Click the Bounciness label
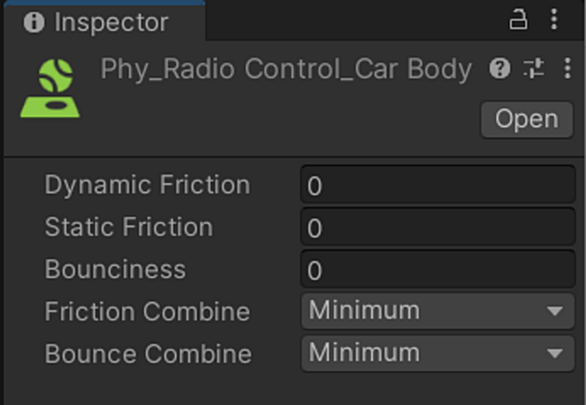 tap(115, 269)
